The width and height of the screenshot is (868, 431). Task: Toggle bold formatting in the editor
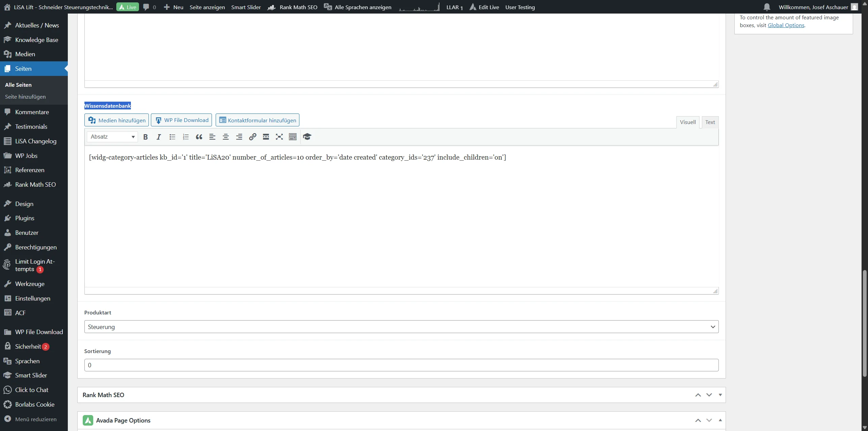145,137
